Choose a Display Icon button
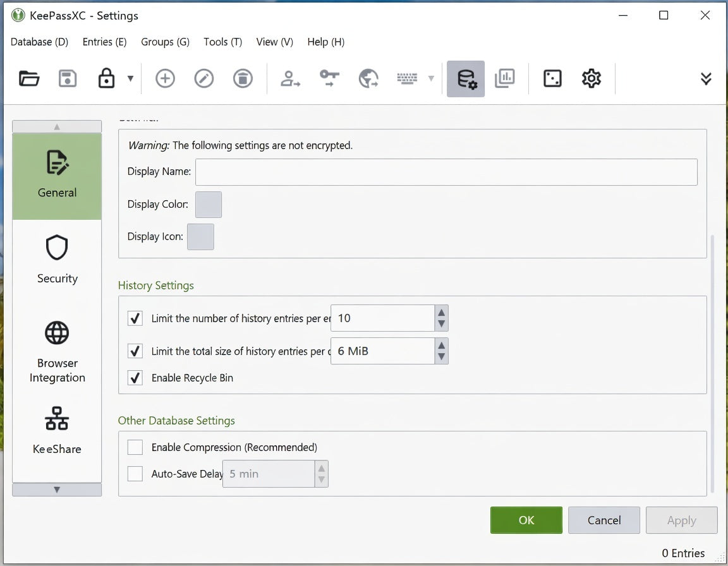728x566 pixels. point(200,237)
